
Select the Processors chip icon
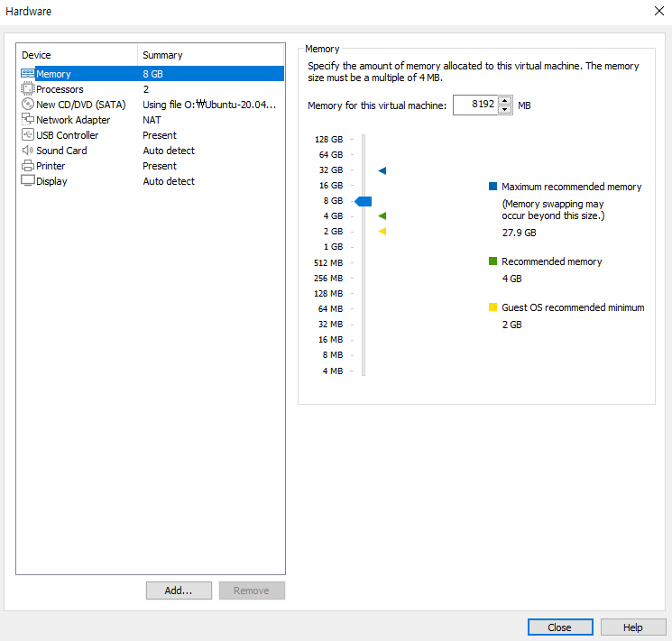click(28, 88)
